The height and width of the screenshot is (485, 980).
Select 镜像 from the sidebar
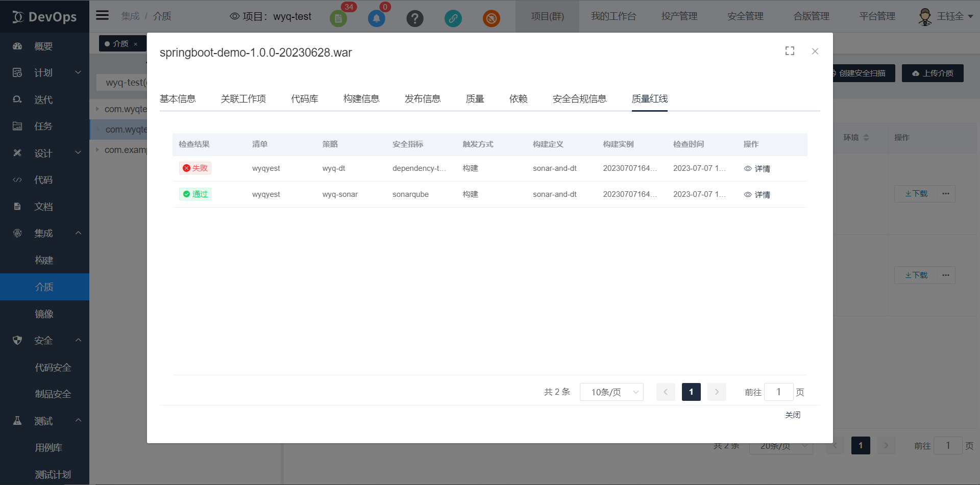[x=44, y=314]
